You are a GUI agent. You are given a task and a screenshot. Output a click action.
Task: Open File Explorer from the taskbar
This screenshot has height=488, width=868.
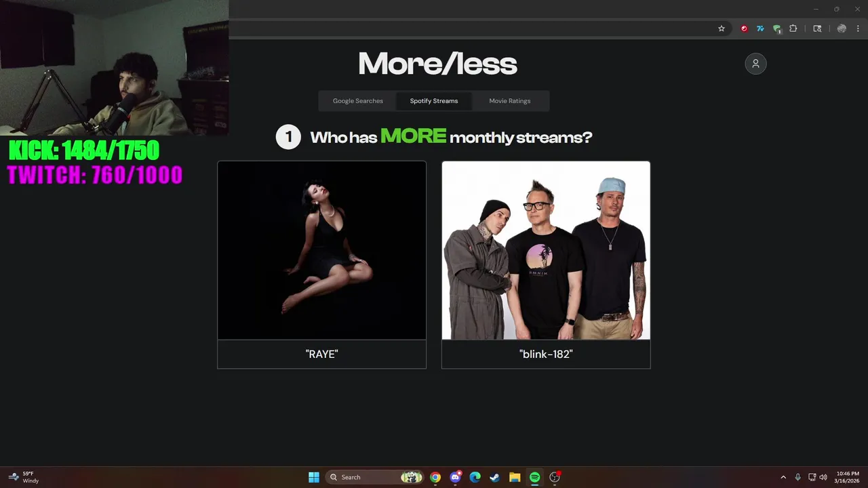[x=515, y=477]
